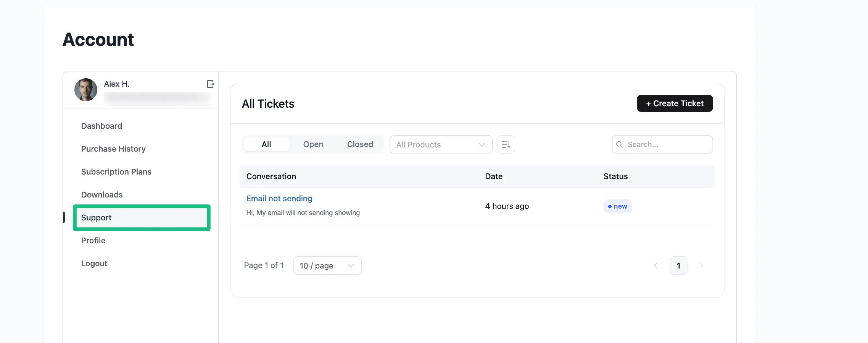Go to previous page arrow
The image size is (868, 343).
(x=655, y=265)
